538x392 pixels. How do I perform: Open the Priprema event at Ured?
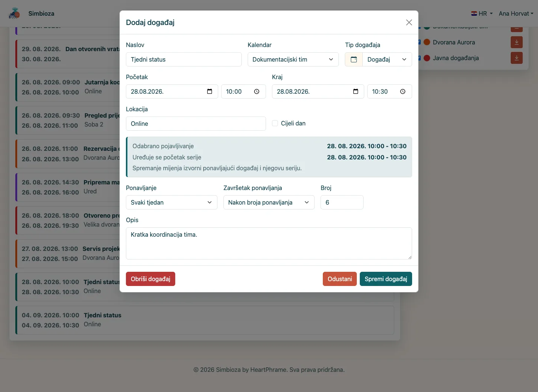tap(67, 187)
